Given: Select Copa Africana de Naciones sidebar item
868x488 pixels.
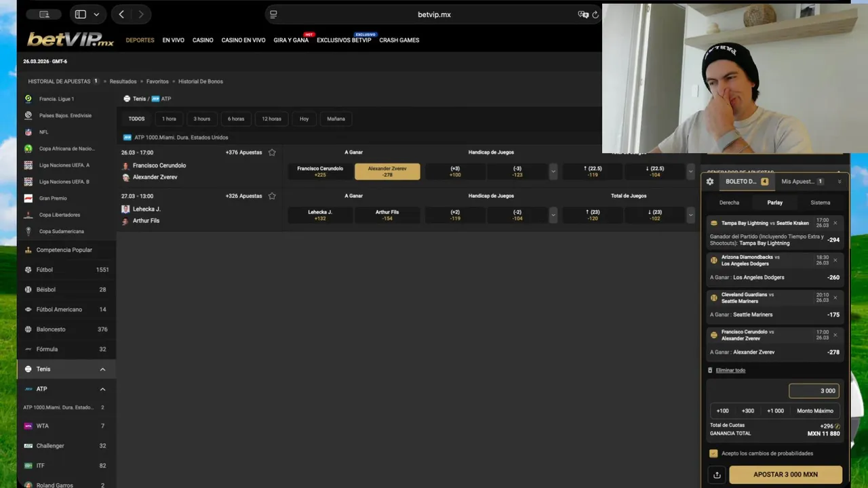Looking at the screenshot, I should coord(66,148).
